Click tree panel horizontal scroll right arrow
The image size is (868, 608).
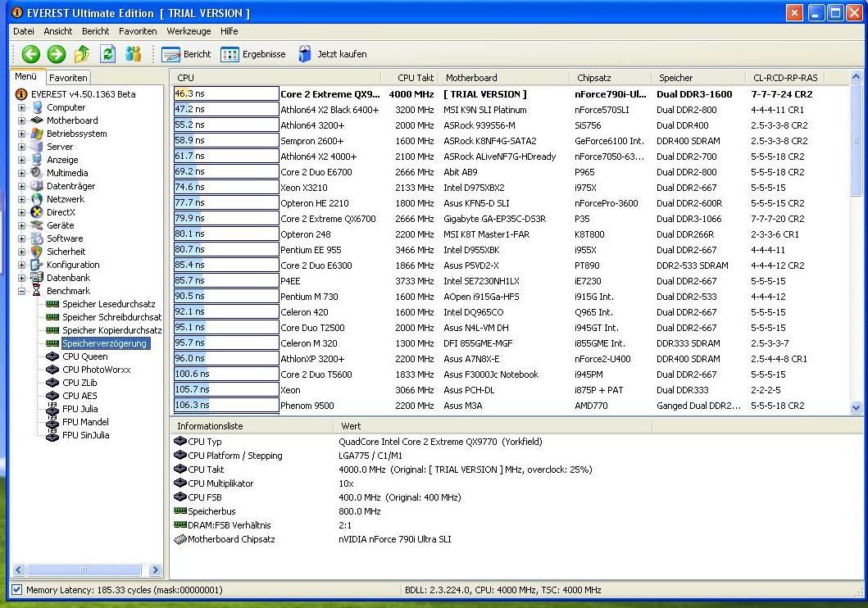tap(155, 569)
